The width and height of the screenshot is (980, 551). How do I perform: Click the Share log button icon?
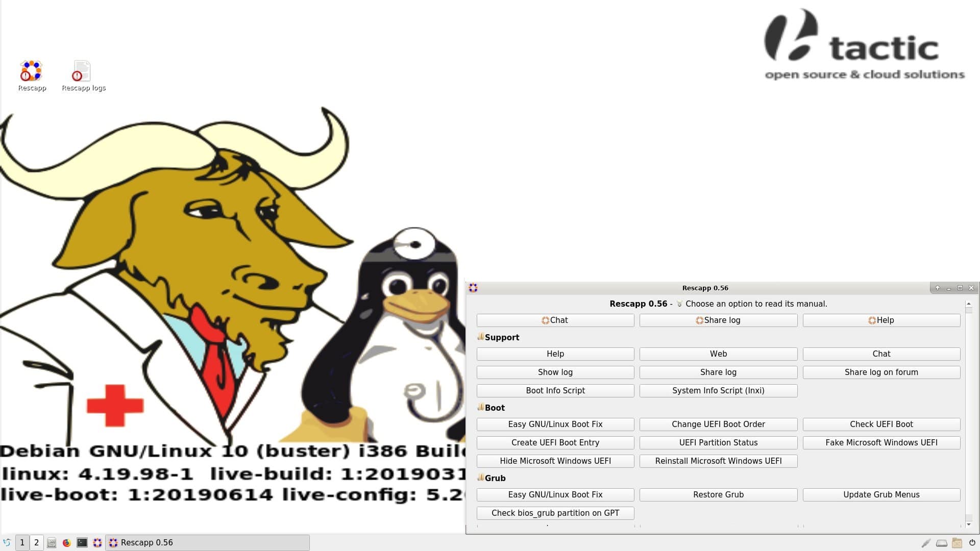point(699,319)
